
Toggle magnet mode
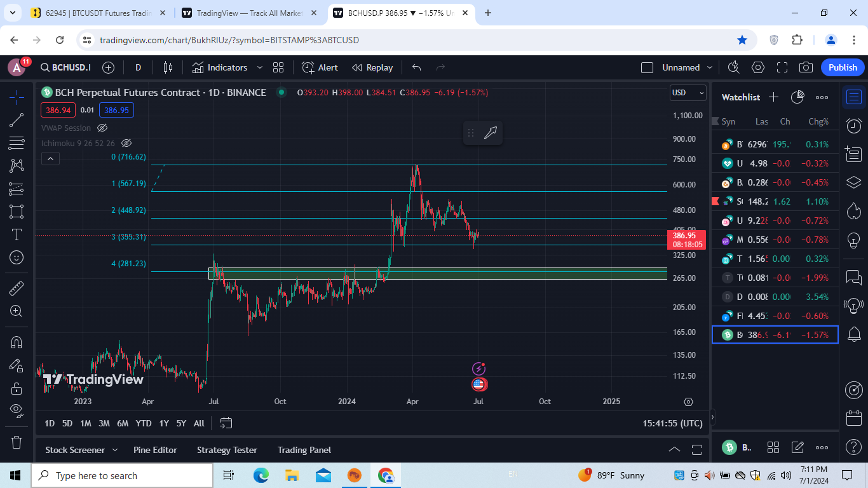tap(17, 342)
